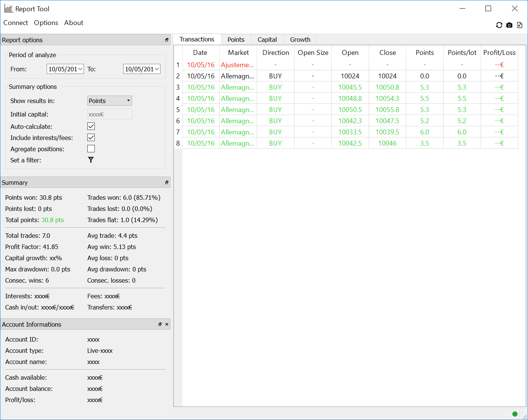Sort by the Profit/Loss column header
The height and width of the screenshot is (420, 528).
tap(499, 53)
